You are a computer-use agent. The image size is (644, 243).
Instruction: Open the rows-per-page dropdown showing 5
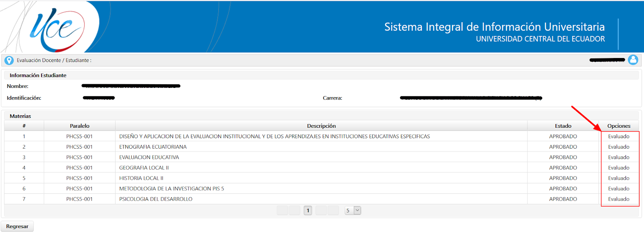click(x=353, y=210)
